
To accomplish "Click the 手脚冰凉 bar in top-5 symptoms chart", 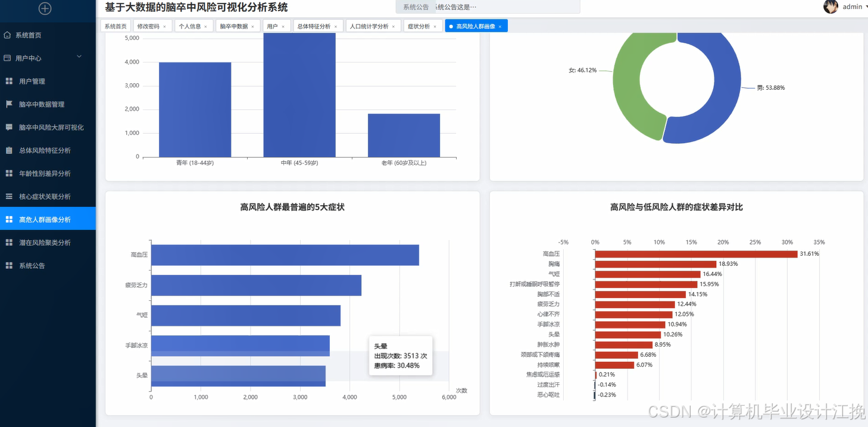I will click(241, 346).
